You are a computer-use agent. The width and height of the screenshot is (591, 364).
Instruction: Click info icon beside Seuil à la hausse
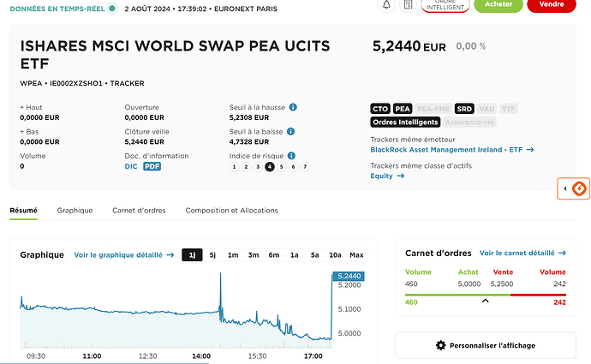(293, 107)
